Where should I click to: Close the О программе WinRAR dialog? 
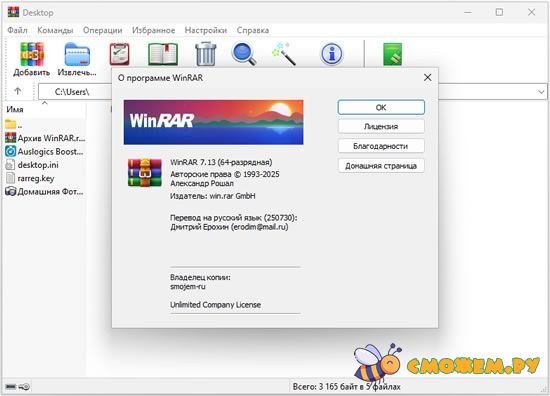click(427, 78)
